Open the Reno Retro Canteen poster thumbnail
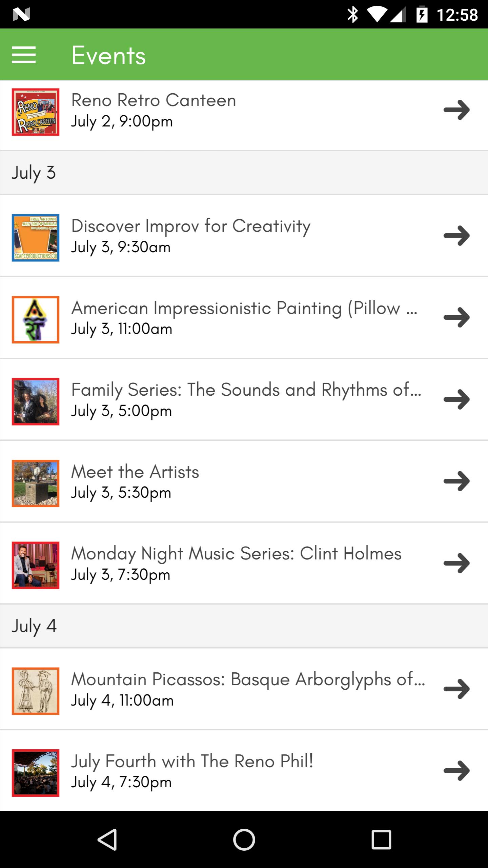This screenshot has height=868, width=488. coord(36,112)
